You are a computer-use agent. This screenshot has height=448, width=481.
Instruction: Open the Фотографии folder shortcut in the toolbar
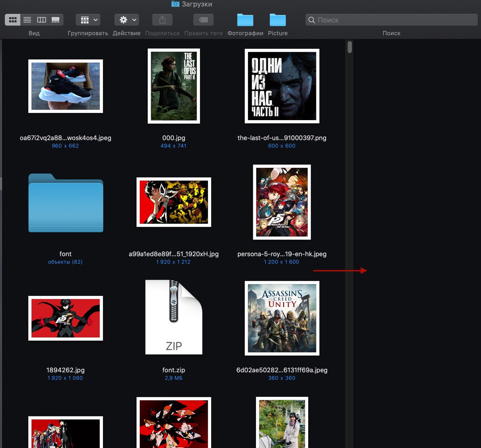click(x=245, y=20)
